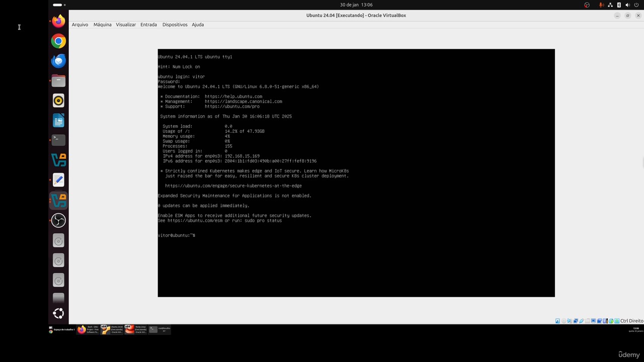Click the OBS tray indicator in top bar
This screenshot has height=362, width=644.
[x=587, y=5]
